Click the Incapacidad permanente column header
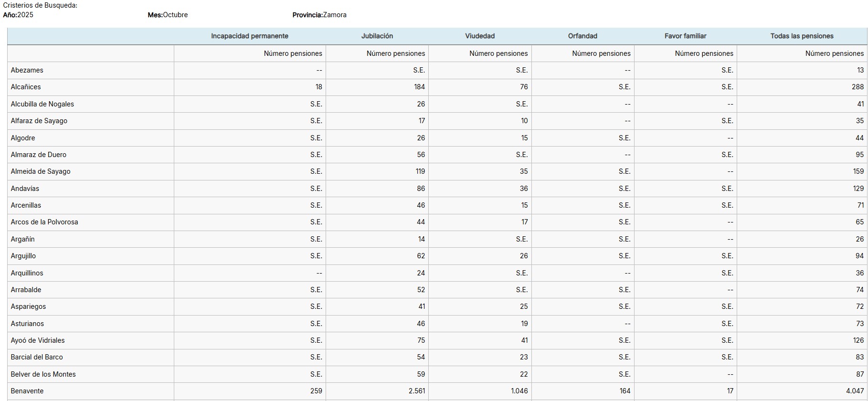Viewport: 868px width, 401px height. pos(250,36)
